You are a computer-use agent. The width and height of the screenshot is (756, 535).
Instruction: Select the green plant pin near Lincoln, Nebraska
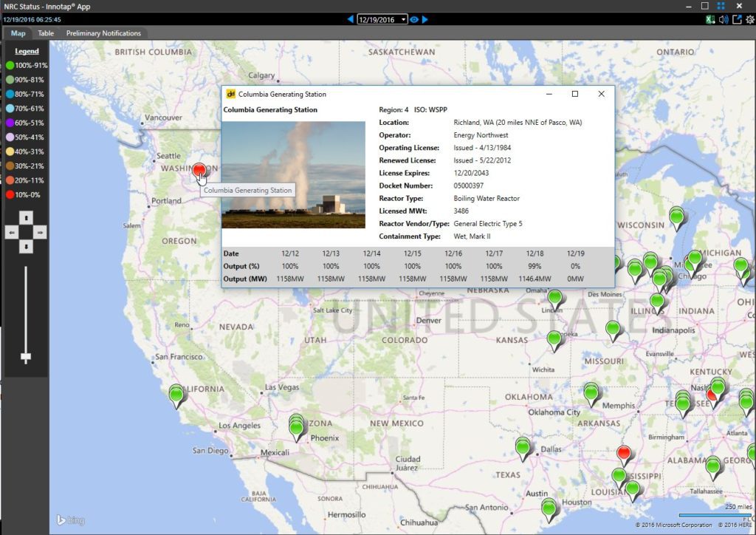click(x=555, y=298)
